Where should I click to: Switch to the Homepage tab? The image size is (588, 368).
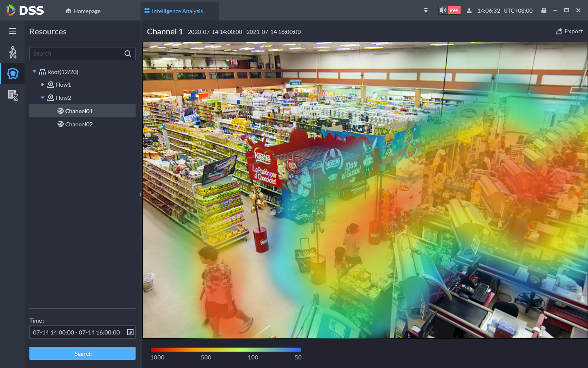pos(83,11)
